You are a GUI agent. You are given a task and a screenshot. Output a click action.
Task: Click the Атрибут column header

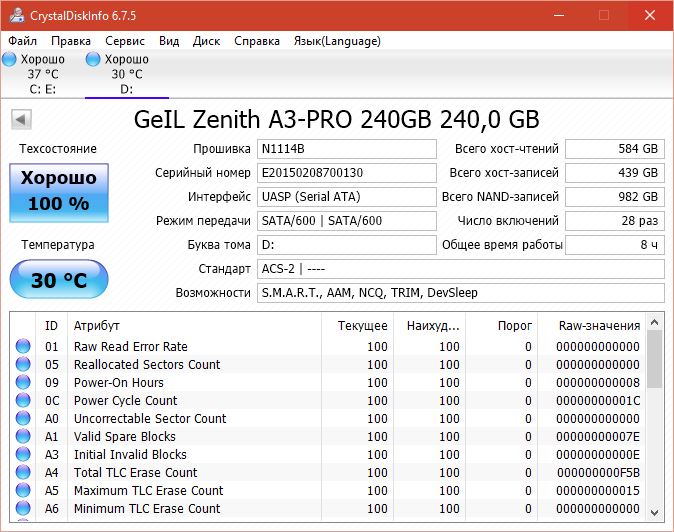coord(194,326)
